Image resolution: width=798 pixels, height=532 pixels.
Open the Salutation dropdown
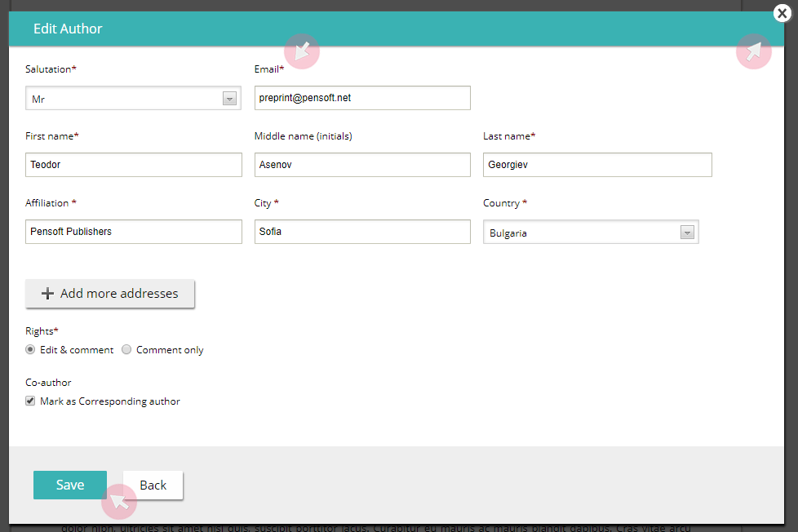(x=133, y=98)
